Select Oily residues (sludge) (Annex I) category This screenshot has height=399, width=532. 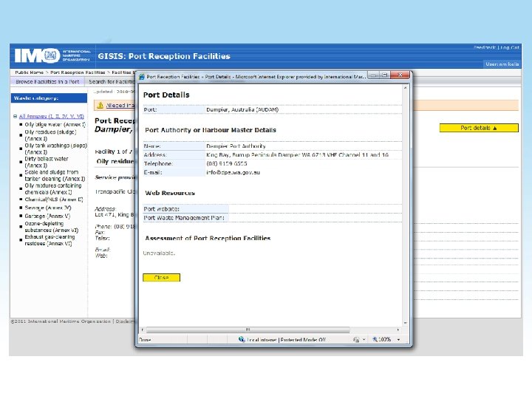(x=50, y=135)
